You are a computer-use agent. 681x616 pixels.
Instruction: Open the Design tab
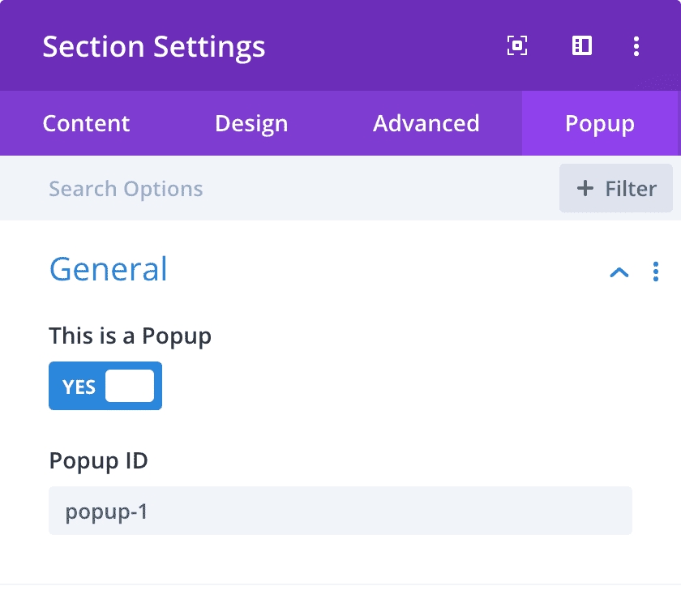point(251,123)
